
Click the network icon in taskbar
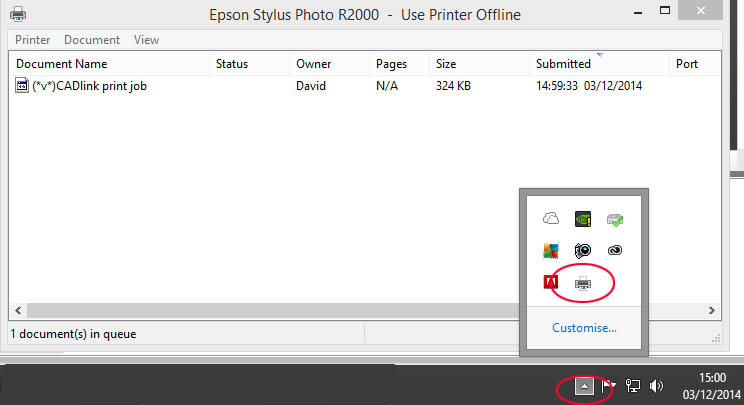632,386
